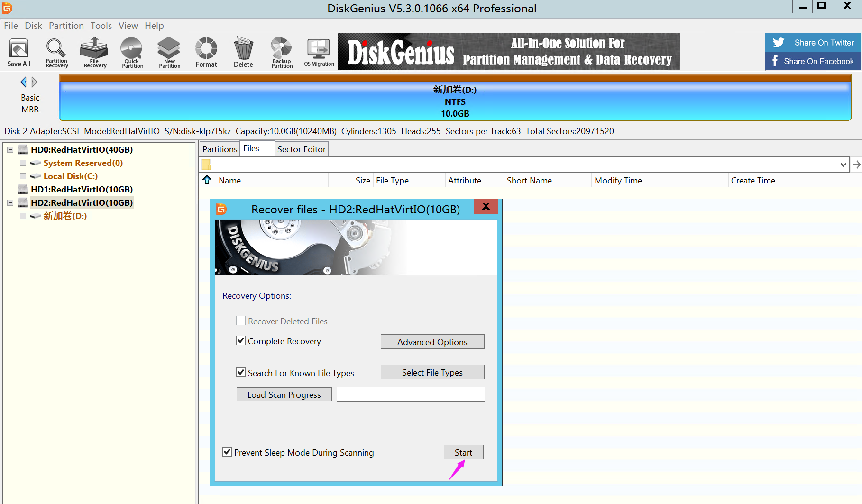The image size is (862, 504).
Task: Click the folder icon in the path bar
Action: tap(206, 165)
